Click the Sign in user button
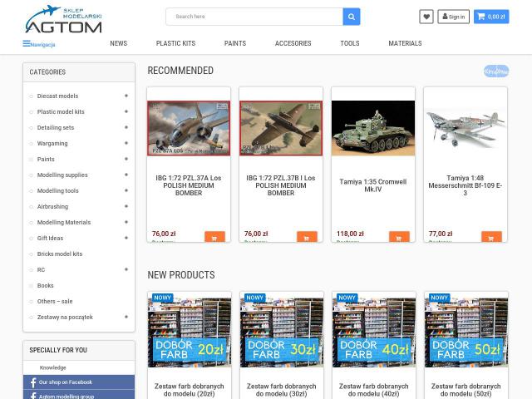 point(454,17)
